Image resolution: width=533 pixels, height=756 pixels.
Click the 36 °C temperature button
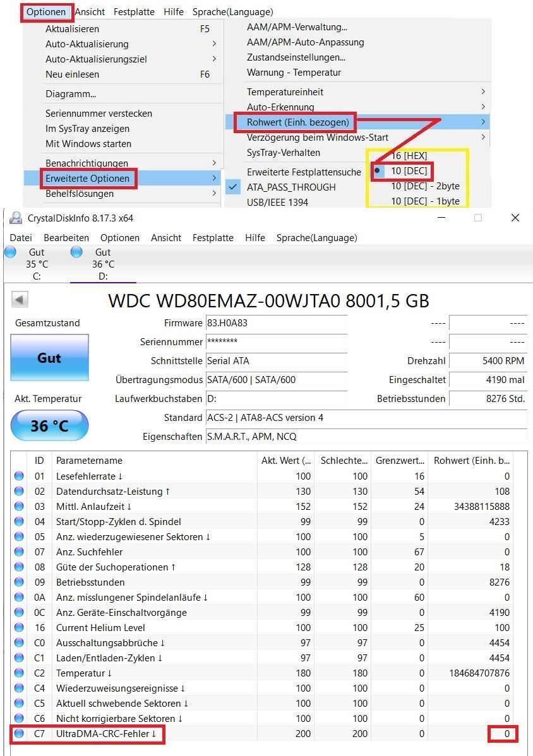coord(49,425)
